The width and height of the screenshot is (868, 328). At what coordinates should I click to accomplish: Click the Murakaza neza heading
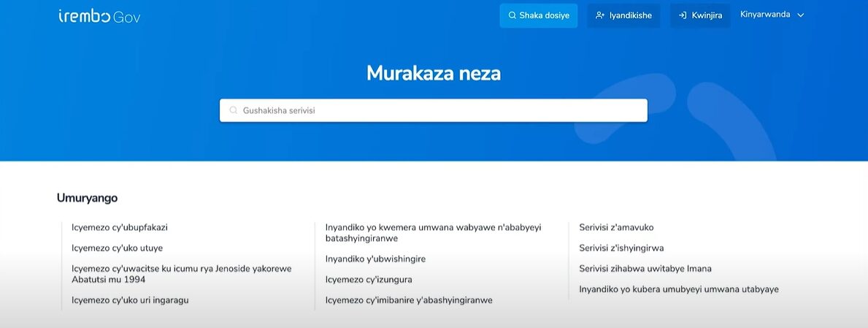(x=434, y=73)
